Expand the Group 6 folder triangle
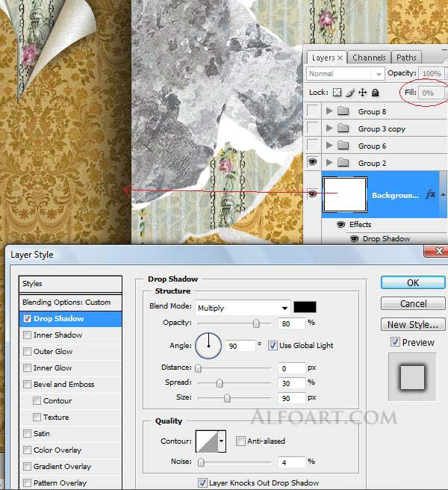The width and height of the screenshot is (448, 490). [329, 146]
